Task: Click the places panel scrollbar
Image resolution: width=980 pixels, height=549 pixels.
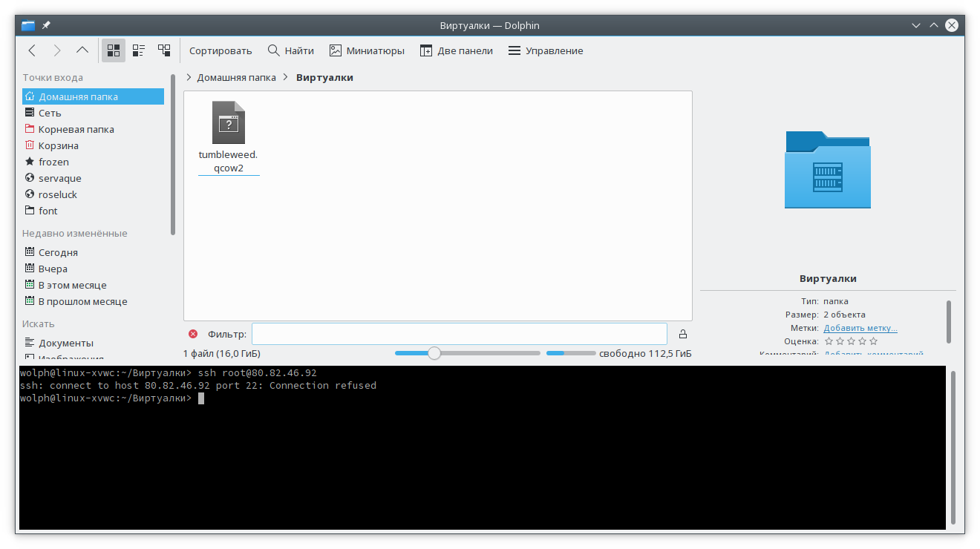Action: pos(173,154)
